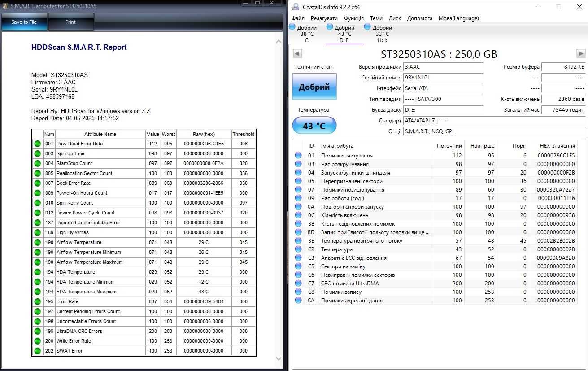Click green status icon for Error Rate row
This screenshot has width=588, height=371.
37,301
